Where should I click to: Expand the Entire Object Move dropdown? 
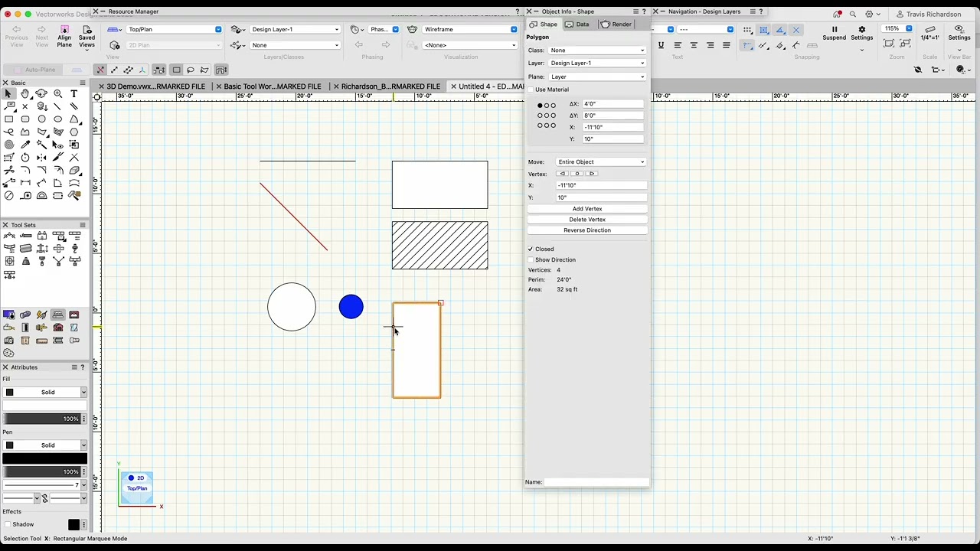pyautogui.click(x=601, y=161)
